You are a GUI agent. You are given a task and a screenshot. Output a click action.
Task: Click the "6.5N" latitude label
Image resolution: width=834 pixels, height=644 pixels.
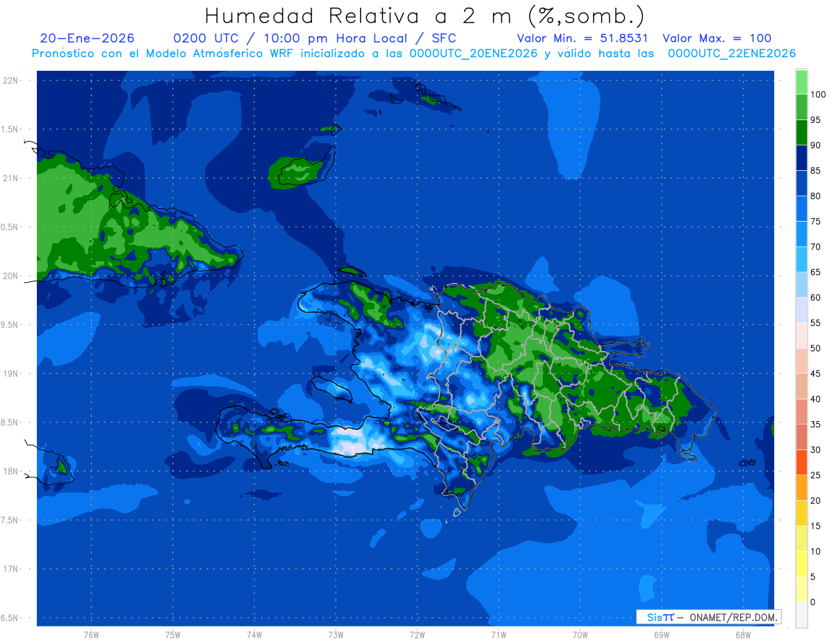[10, 618]
